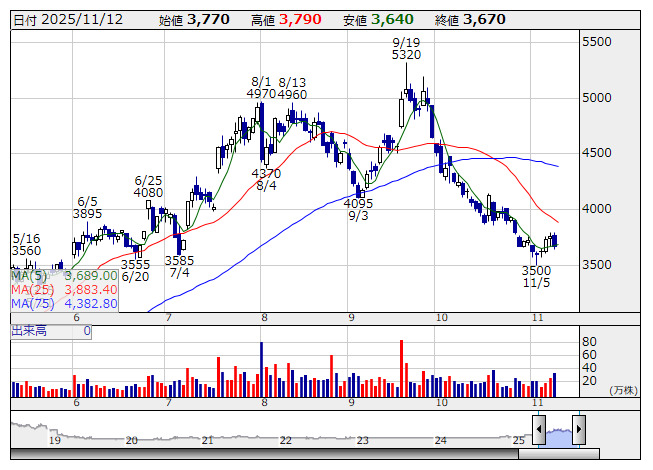Click the 安値 3,640 low value
Screen dimensions: 653x470
coord(378,20)
